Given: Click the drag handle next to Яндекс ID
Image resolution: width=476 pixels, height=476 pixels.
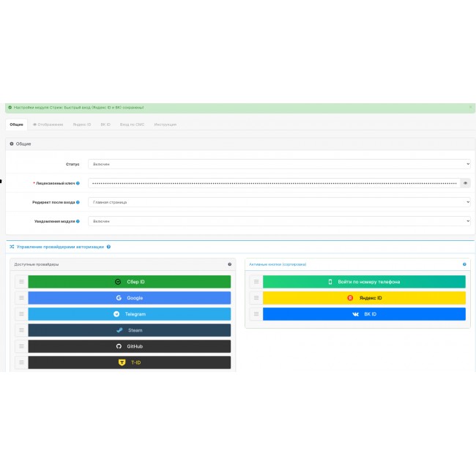Looking at the screenshot, I should click(256, 298).
